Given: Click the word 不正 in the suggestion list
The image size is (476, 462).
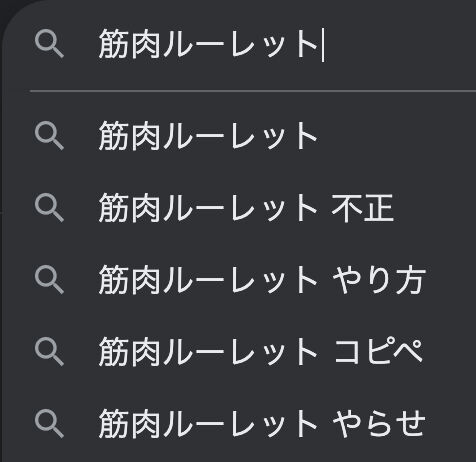Looking at the screenshot, I should coord(363,208).
